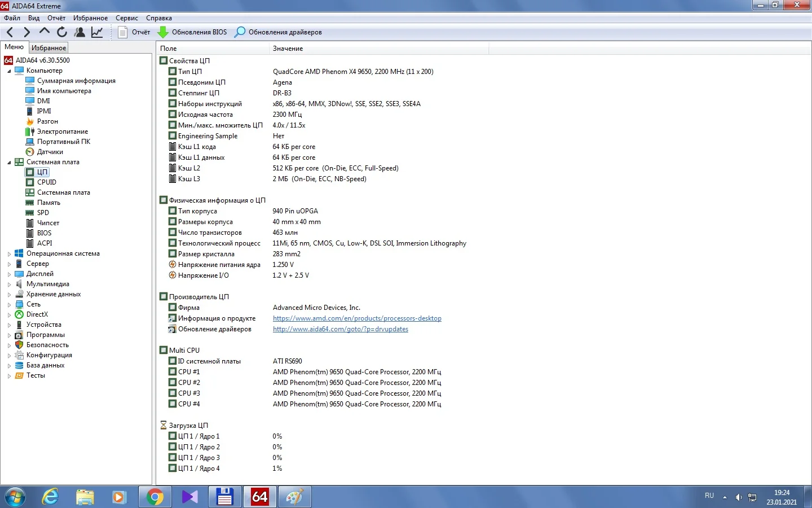Expand the DirectX tree node
Screen dimensions: 812x508
(x=9, y=315)
